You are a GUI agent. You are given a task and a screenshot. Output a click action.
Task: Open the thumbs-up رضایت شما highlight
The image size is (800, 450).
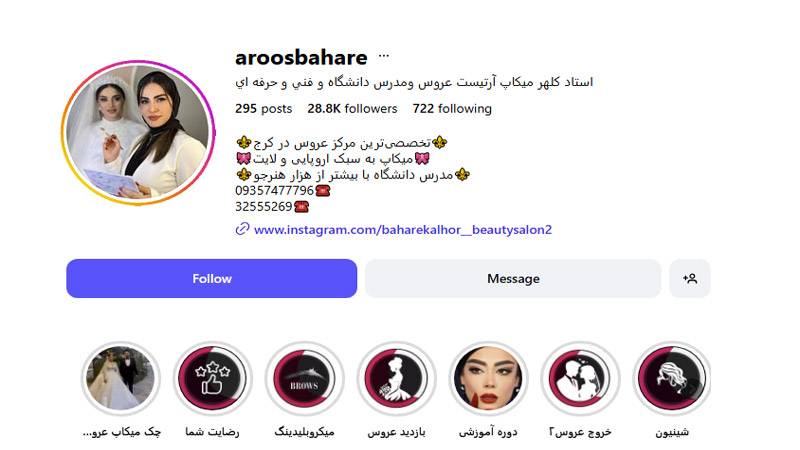pos(212,379)
